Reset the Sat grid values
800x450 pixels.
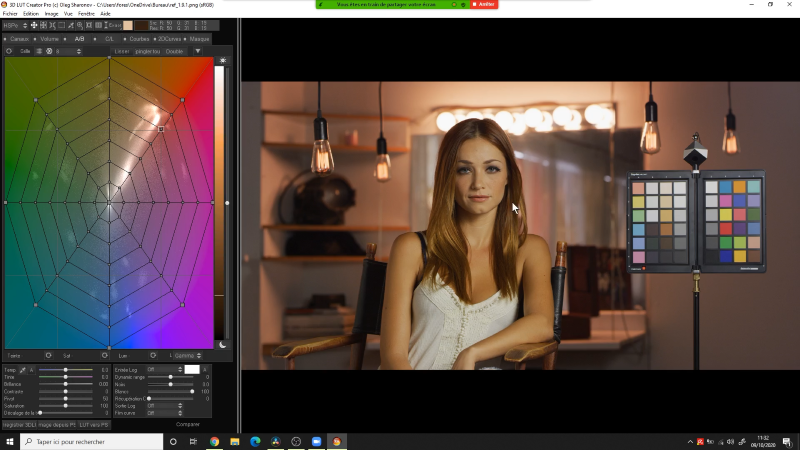(104, 355)
